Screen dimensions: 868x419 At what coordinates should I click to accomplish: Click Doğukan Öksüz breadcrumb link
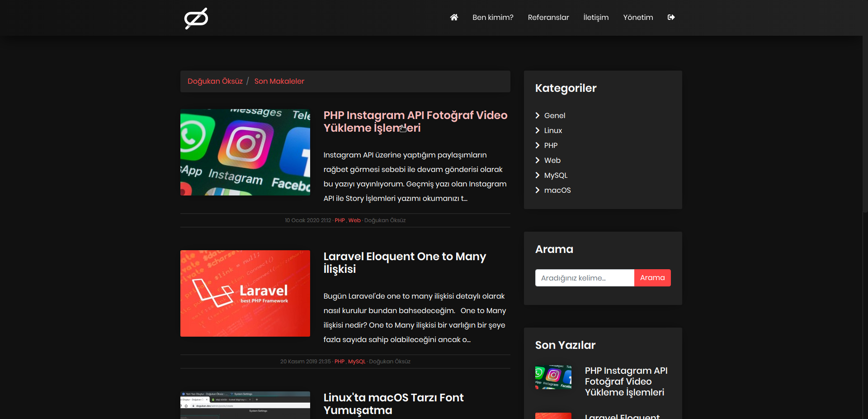pyautogui.click(x=215, y=81)
